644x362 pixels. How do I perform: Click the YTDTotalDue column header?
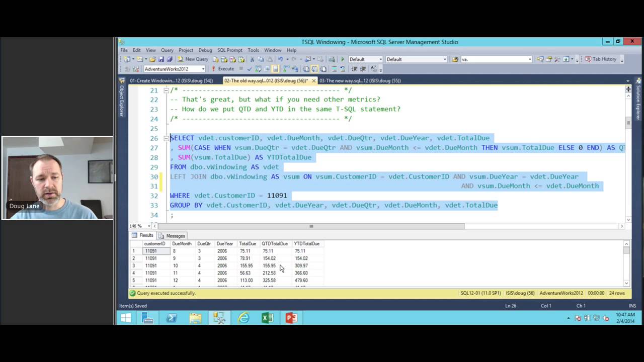tap(307, 244)
